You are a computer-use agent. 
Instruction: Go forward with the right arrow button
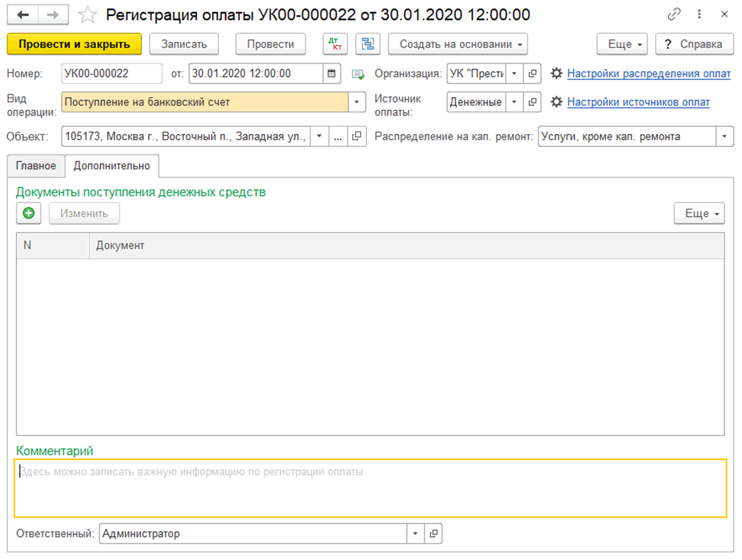pos(53,15)
